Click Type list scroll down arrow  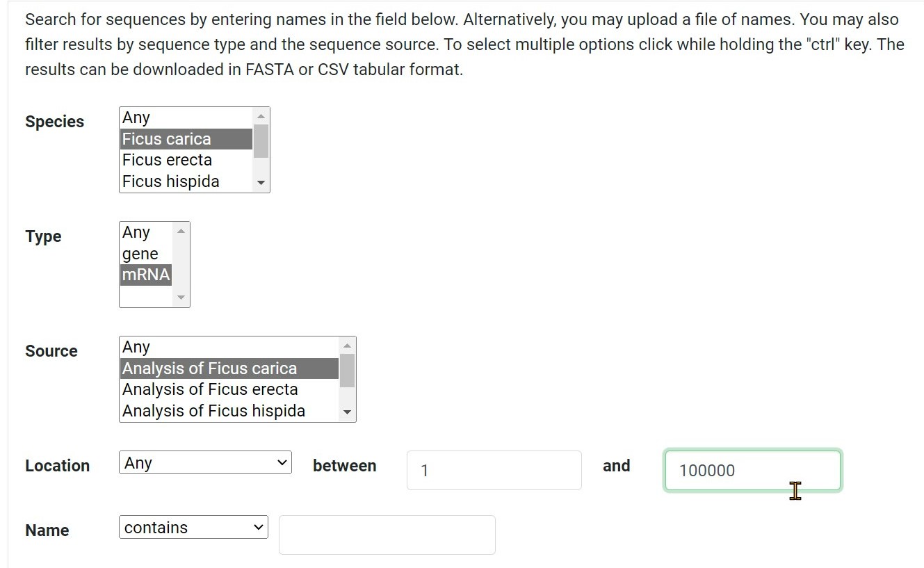click(x=181, y=298)
